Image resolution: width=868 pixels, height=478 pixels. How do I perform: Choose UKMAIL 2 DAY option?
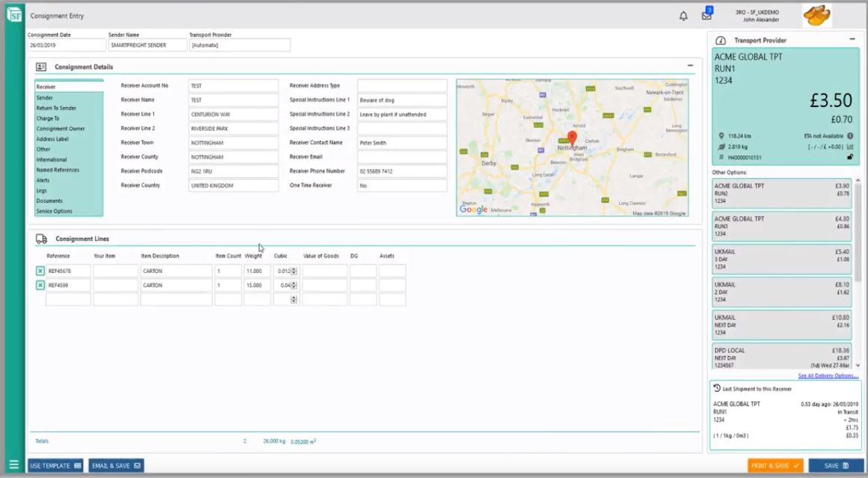(x=782, y=292)
